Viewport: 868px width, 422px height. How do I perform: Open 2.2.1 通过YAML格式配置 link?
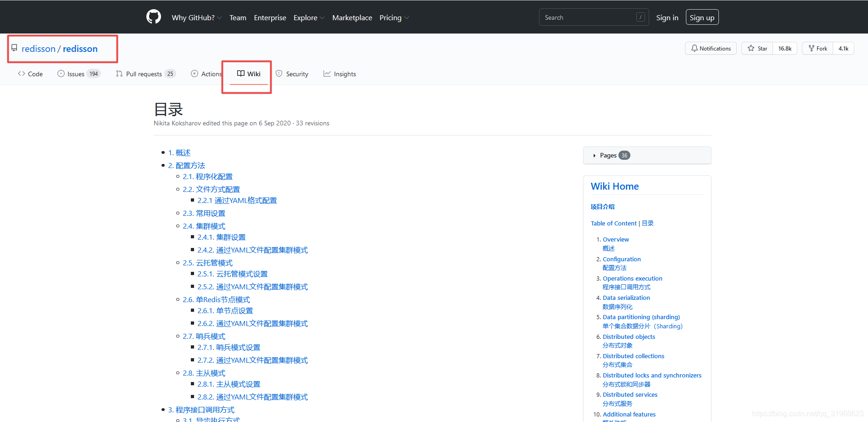click(x=237, y=200)
